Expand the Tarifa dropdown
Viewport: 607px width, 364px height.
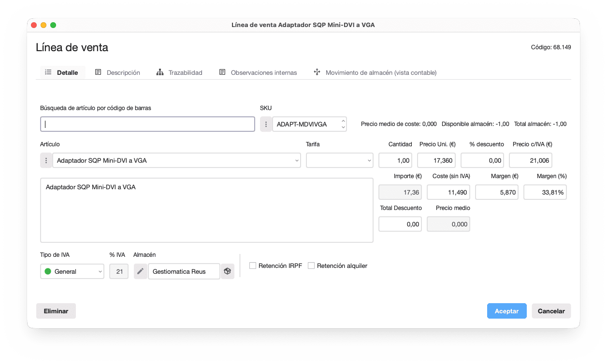click(339, 160)
